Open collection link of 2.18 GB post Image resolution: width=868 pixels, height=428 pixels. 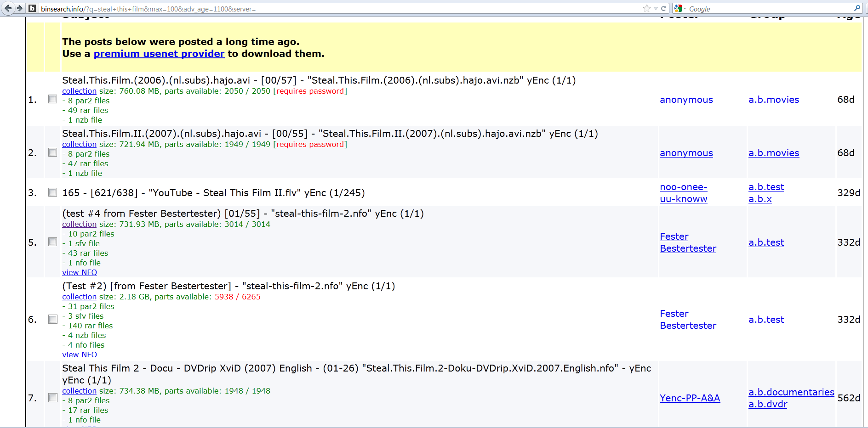pyautogui.click(x=80, y=297)
